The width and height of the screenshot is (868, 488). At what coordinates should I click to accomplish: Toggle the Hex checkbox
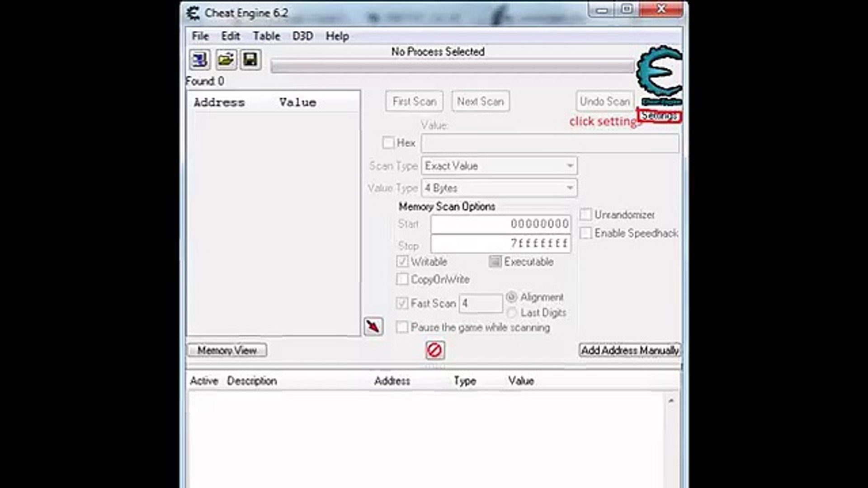pos(388,143)
